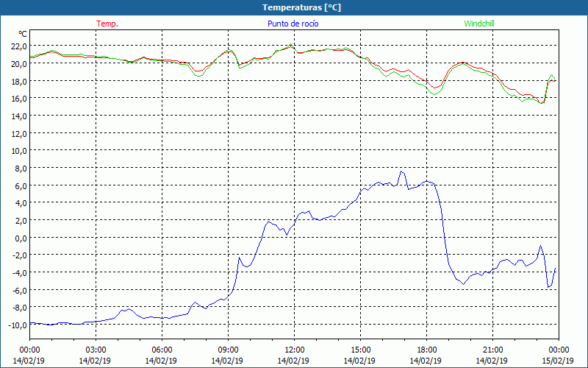This screenshot has width=588, height=368.
Task: Click the 2,0 value on the Y axis
Action: [x=21, y=220]
